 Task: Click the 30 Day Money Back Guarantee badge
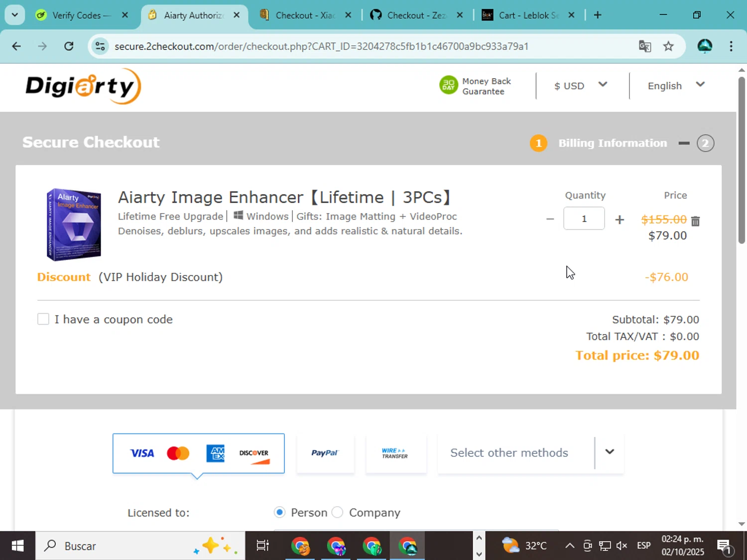click(475, 86)
